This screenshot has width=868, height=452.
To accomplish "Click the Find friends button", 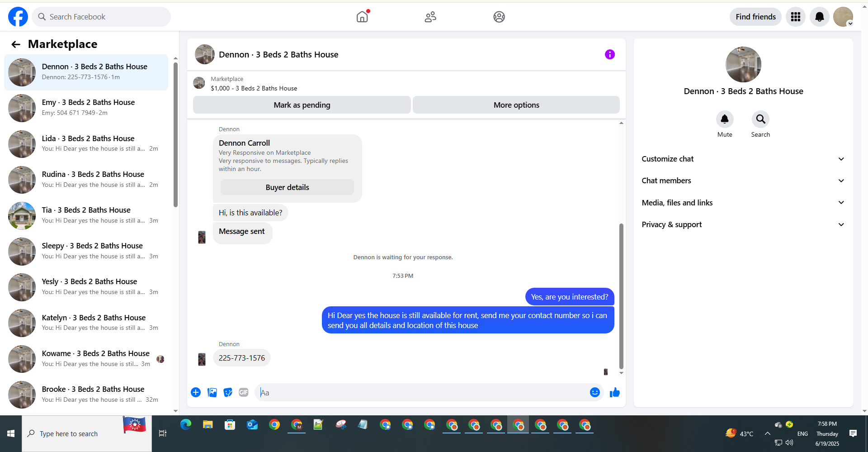I will [755, 17].
